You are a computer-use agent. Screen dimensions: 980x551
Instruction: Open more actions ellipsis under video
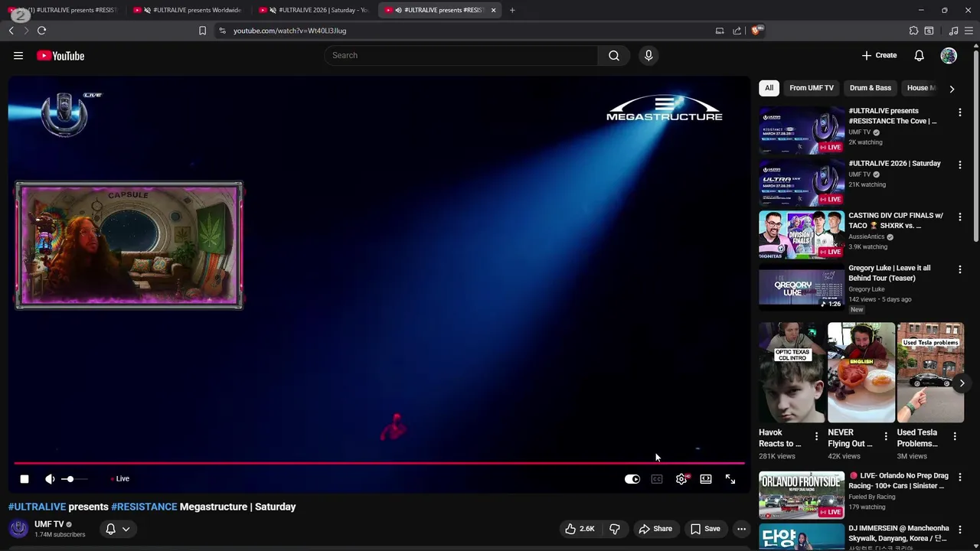(741, 529)
